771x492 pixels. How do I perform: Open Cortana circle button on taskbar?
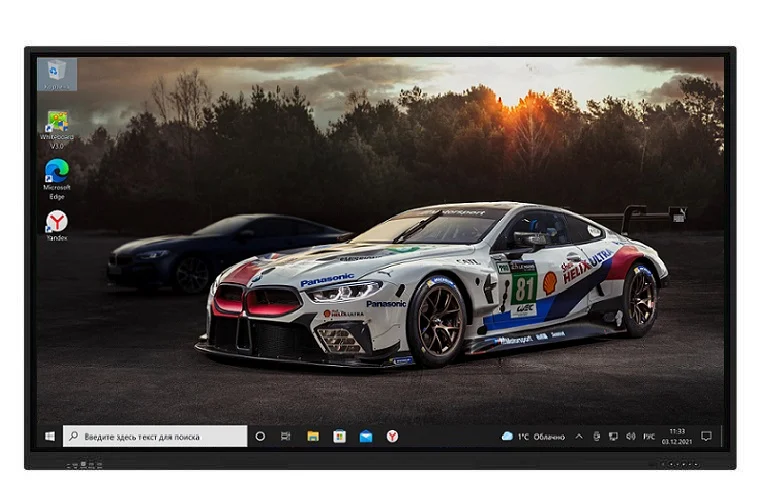click(x=260, y=436)
